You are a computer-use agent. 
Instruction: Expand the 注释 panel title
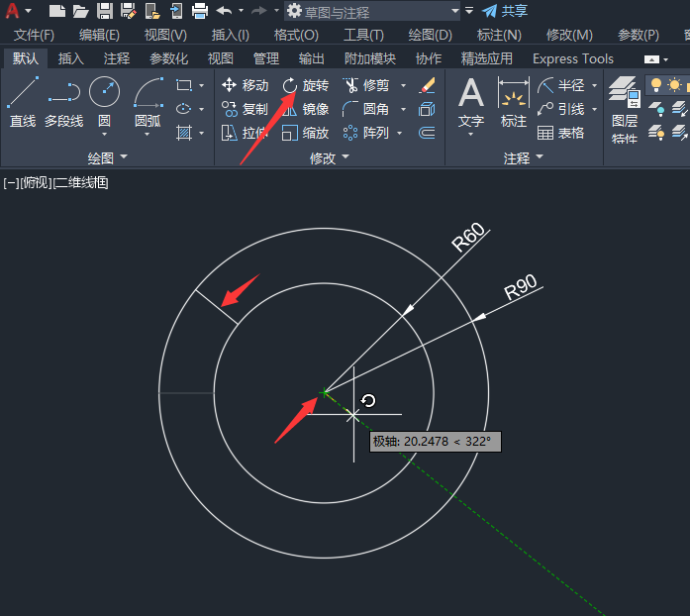tap(524, 157)
